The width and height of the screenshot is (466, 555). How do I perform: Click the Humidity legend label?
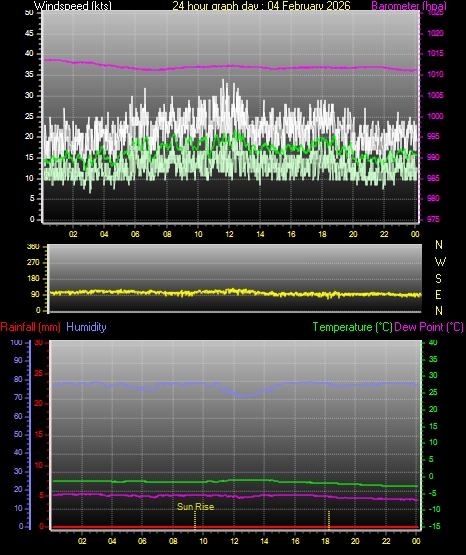[86, 327]
